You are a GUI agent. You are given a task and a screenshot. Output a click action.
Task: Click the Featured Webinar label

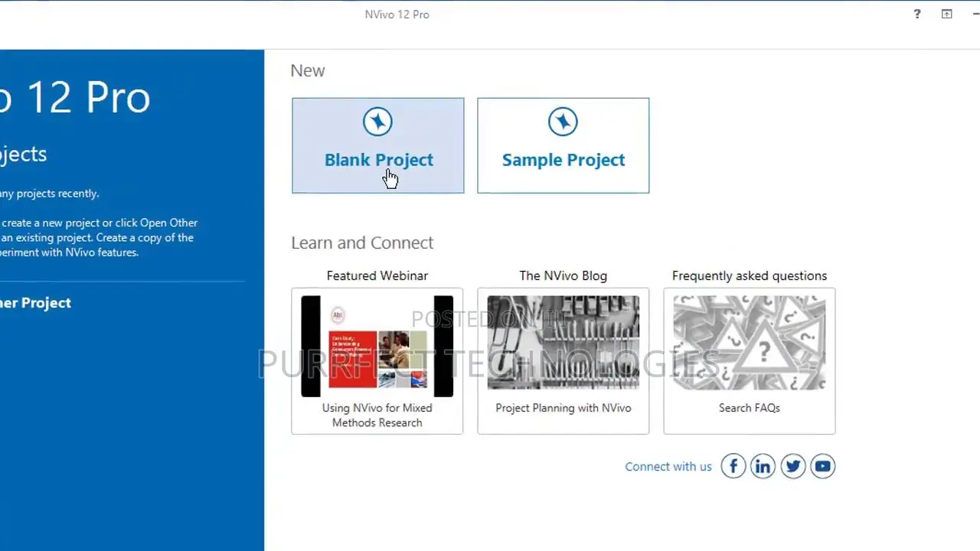(x=377, y=275)
